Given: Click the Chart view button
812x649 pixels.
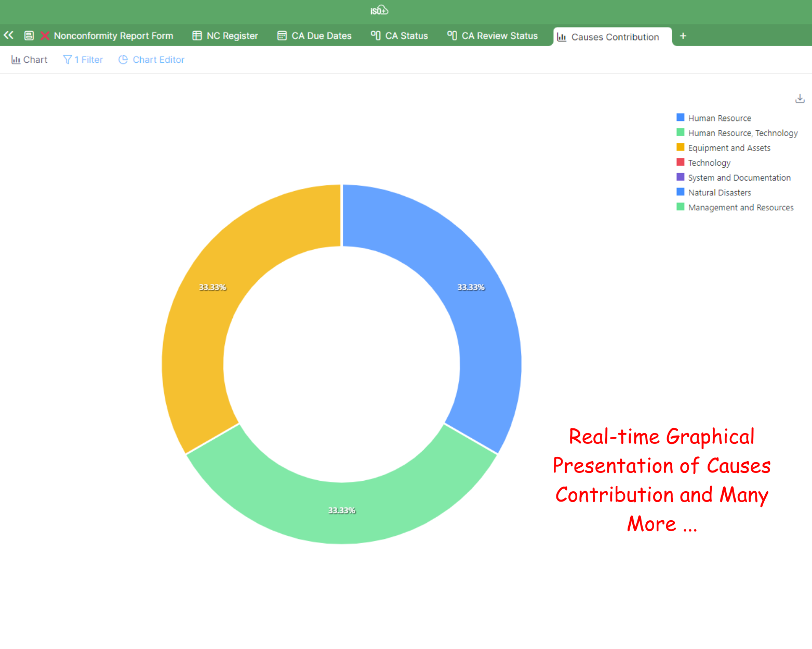Looking at the screenshot, I should pyautogui.click(x=29, y=60).
